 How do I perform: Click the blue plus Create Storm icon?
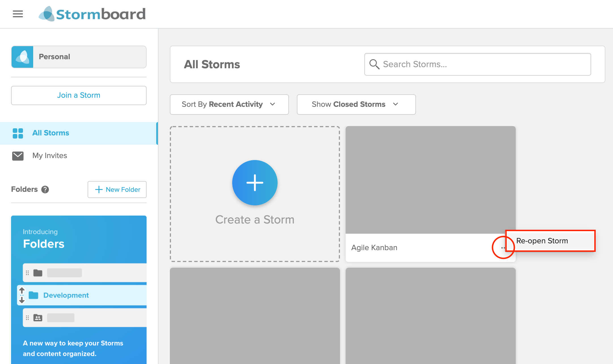tap(255, 183)
